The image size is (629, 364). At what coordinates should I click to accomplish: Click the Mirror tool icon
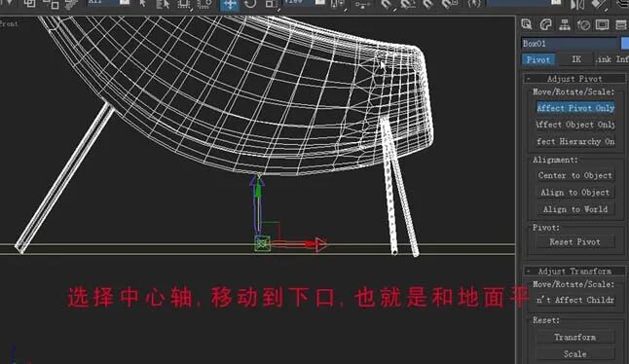(x=577, y=4)
